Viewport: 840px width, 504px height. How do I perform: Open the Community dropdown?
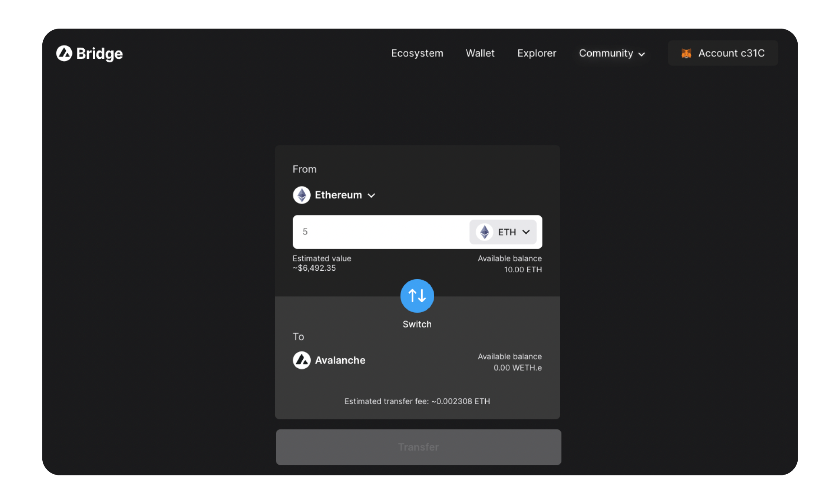(x=611, y=53)
